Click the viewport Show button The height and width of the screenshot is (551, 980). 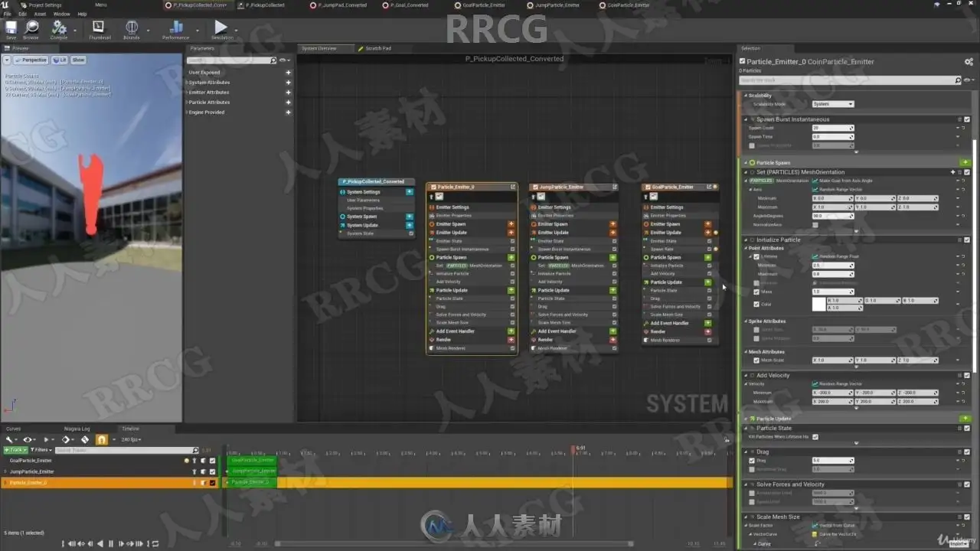coord(79,60)
